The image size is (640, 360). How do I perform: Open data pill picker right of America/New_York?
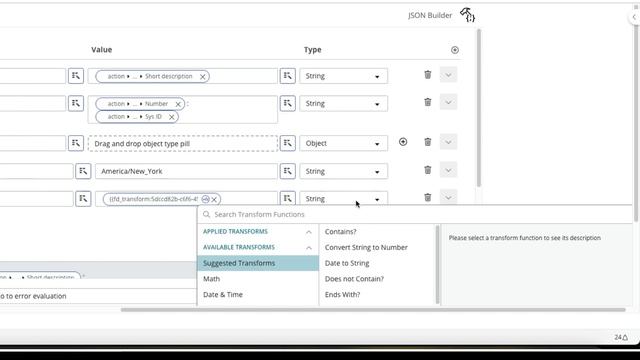coord(288,171)
